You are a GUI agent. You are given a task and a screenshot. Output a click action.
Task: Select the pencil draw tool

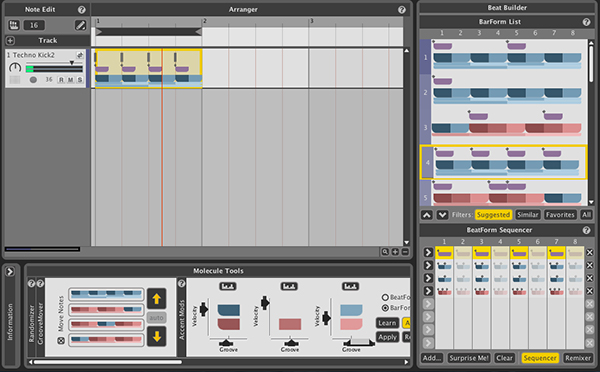(x=80, y=25)
